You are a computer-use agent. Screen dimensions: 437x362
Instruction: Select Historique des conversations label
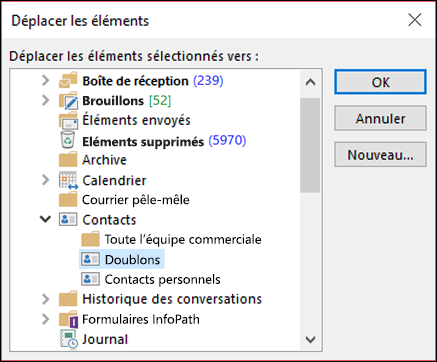(172, 299)
